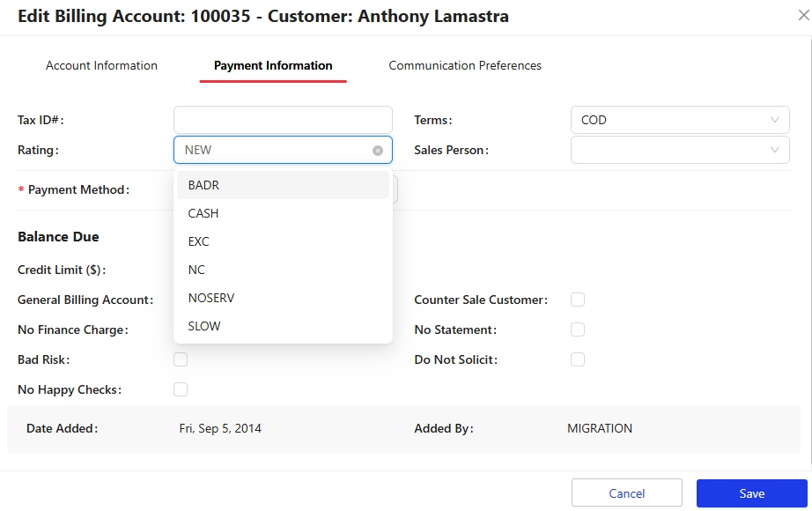This screenshot has width=812, height=511.
Task: Click the Rating combo box showing NEW
Action: click(273, 150)
